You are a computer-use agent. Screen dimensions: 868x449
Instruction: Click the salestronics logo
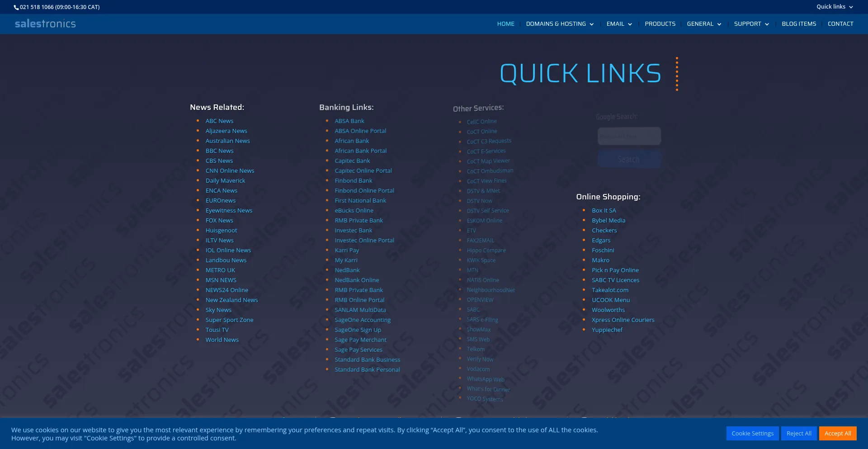pyautogui.click(x=45, y=24)
